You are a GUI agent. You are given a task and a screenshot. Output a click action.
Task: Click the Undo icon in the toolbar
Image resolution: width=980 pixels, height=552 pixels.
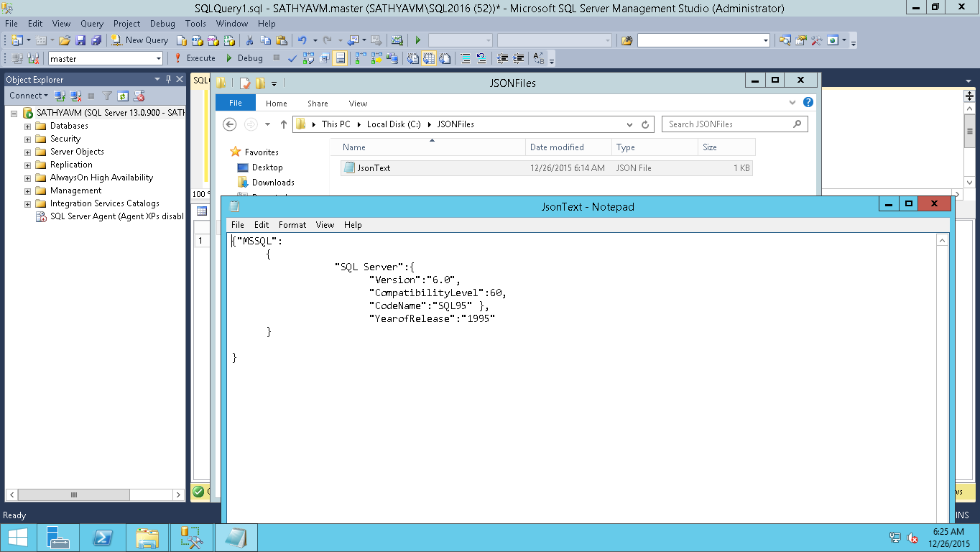click(x=302, y=40)
